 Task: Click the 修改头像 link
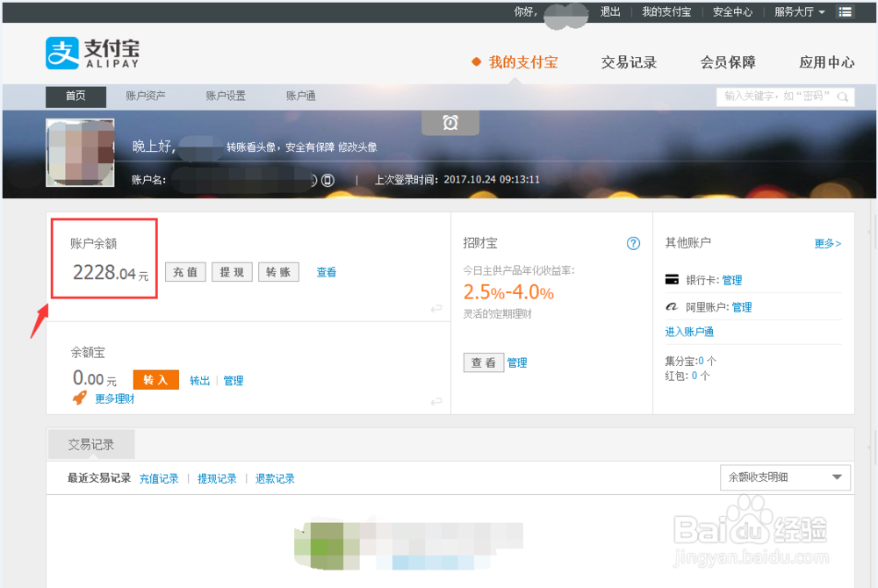click(x=357, y=147)
